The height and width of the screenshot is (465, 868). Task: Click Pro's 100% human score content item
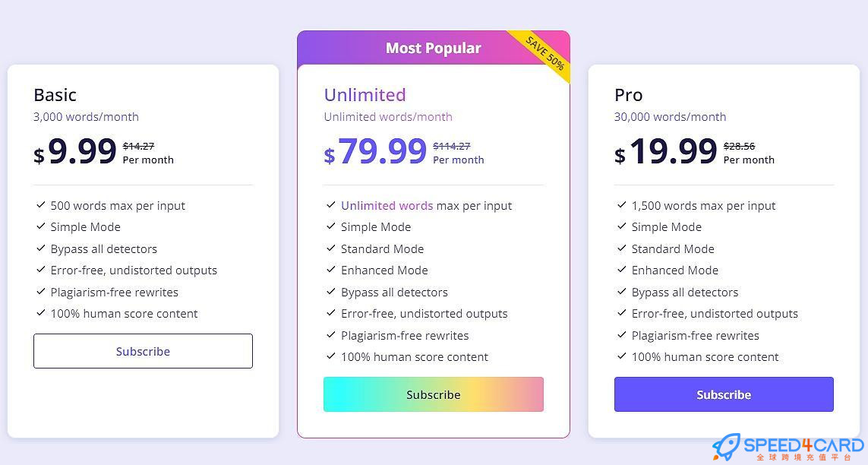pos(705,357)
